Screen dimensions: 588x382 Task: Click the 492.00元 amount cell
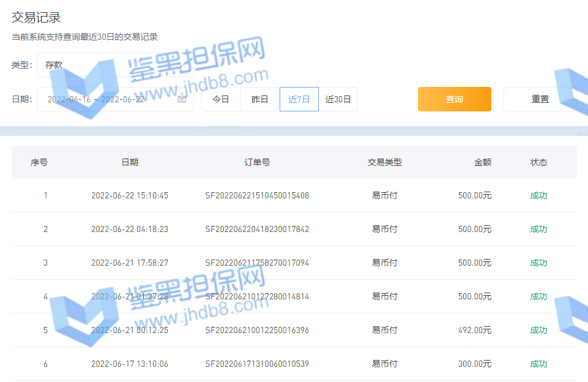(475, 331)
